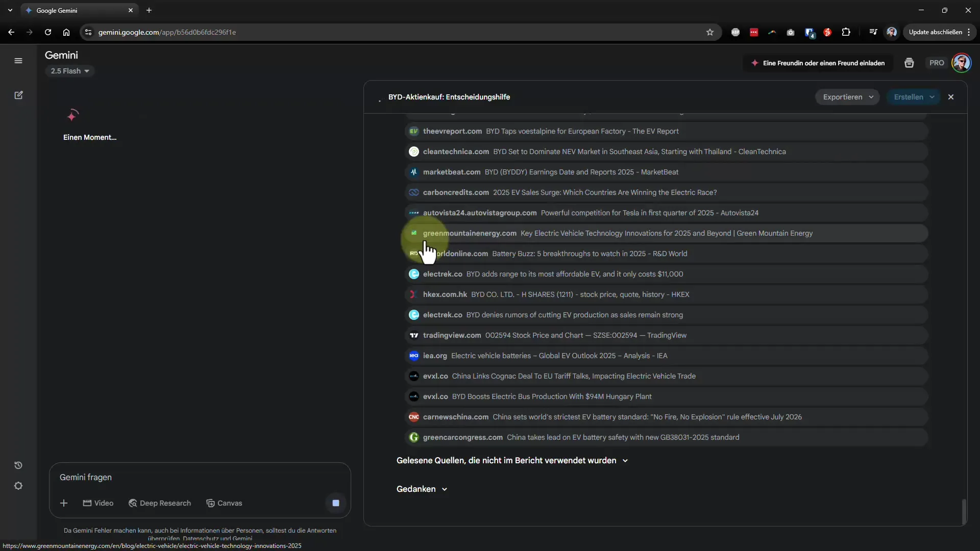
Task: Enable Deep Research mode
Action: coord(160,503)
